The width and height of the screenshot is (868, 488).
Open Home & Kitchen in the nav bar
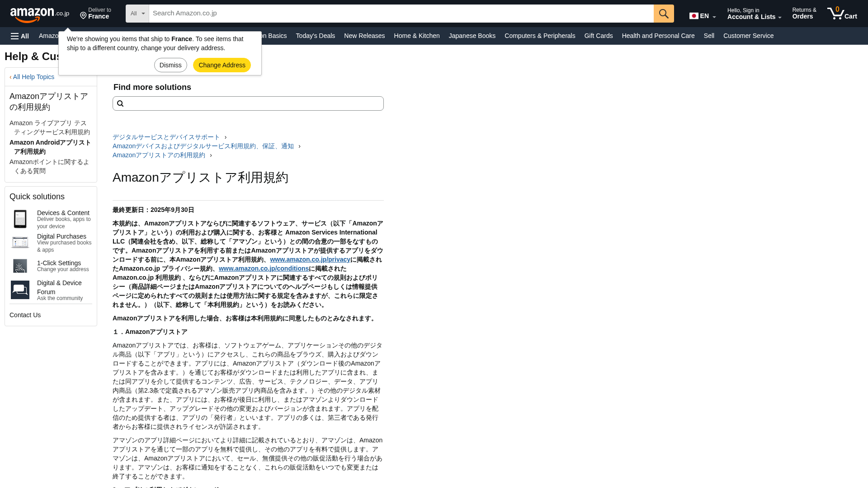click(417, 36)
